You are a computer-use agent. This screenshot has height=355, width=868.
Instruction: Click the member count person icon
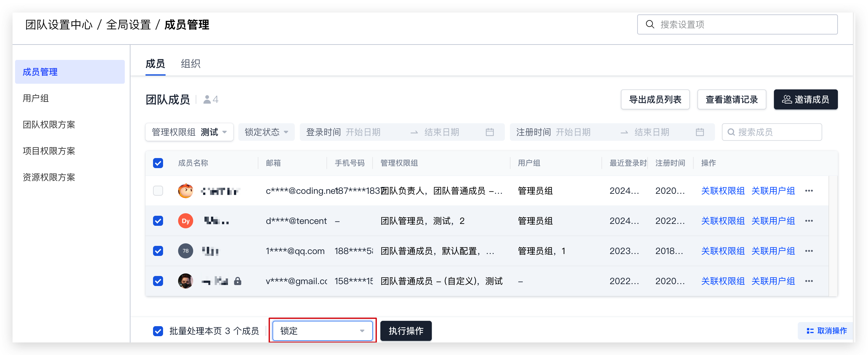click(207, 99)
